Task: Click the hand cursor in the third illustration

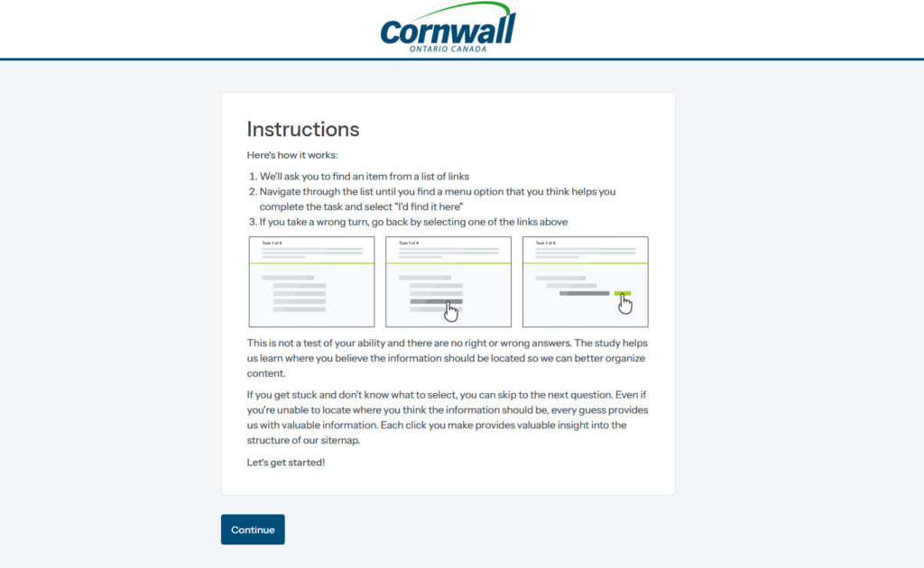Action: click(x=625, y=304)
